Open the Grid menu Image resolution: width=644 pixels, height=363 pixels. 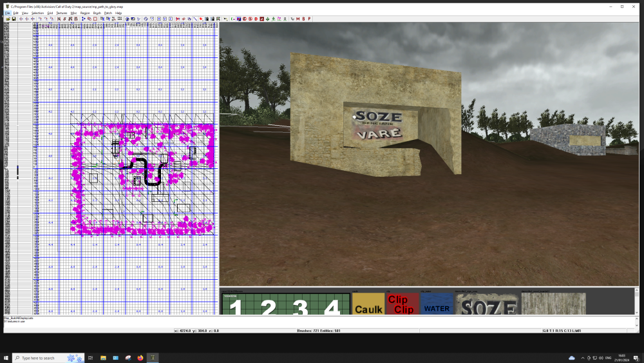coord(50,13)
